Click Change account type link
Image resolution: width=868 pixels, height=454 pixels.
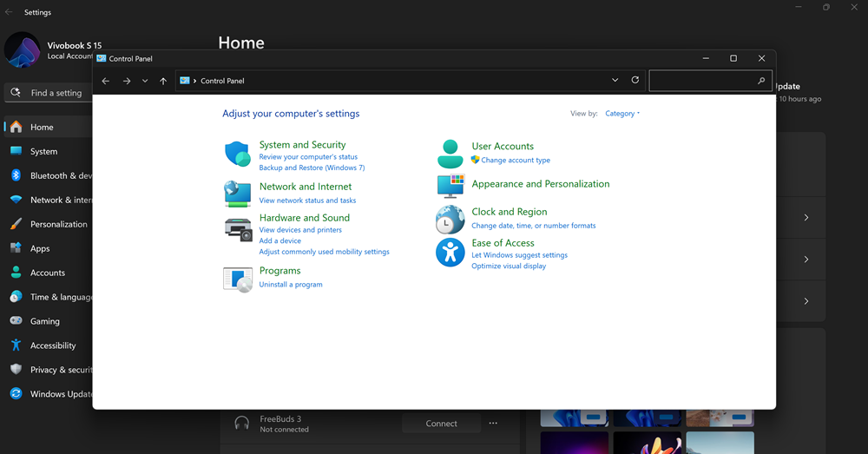pos(516,160)
